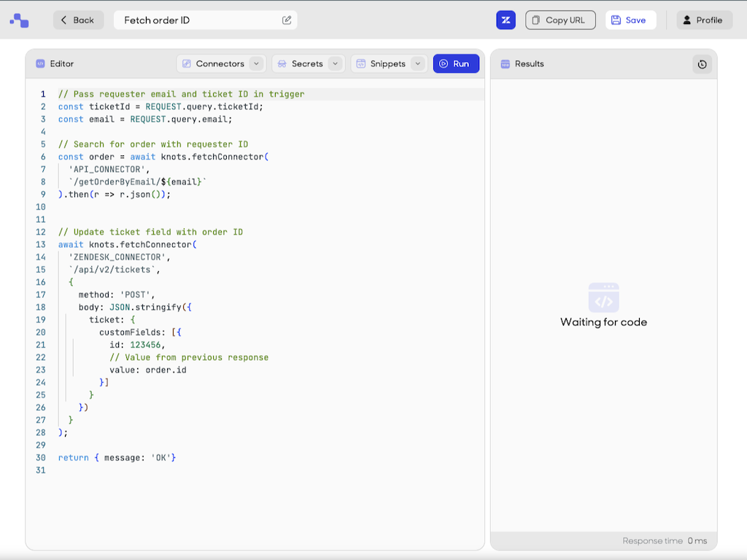Click the play icon on the Run button
Screen dimensions: 747x560
[x=444, y=63]
